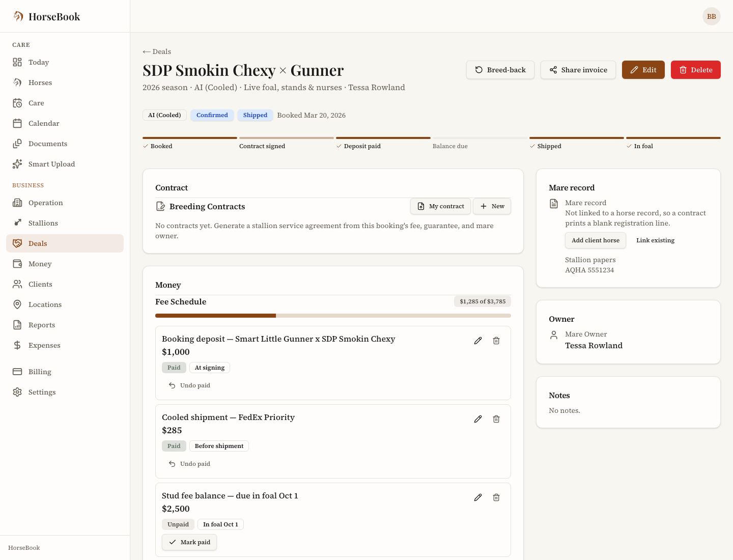Open Billing page
This screenshot has height=560, width=733.
point(65,372)
